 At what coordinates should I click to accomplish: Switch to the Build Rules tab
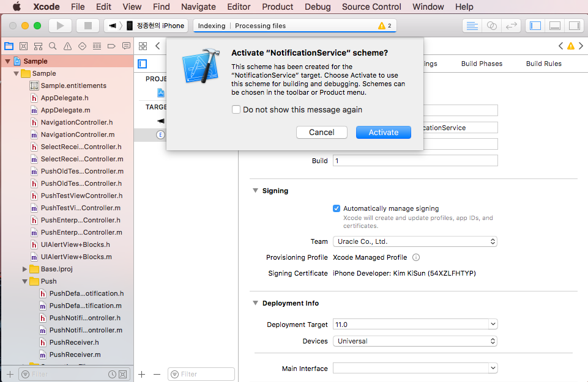pyautogui.click(x=544, y=64)
